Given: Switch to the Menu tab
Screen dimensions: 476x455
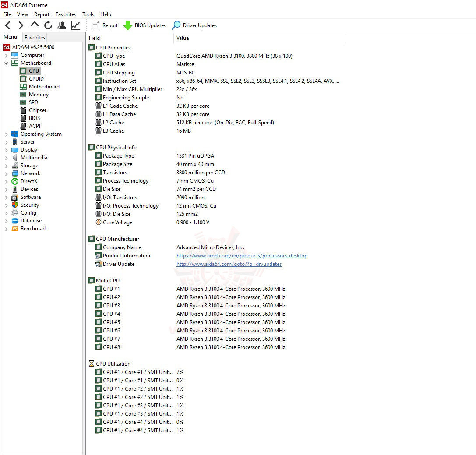Looking at the screenshot, I should pyautogui.click(x=11, y=37).
